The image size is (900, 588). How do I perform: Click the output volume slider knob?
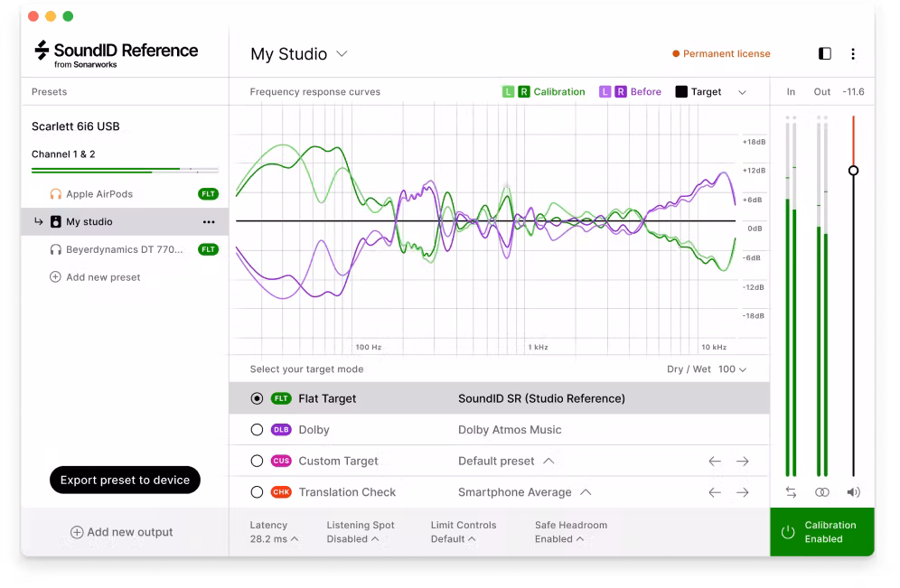853,171
